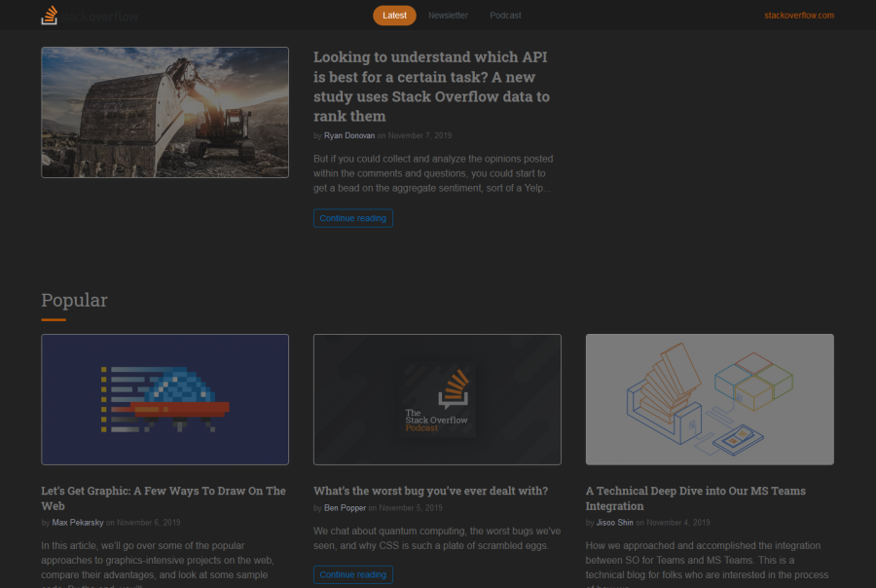Click the excerpt starting 'But if you could collect'
Image resolution: width=876 pixels, height=588 pixels.
433,173
